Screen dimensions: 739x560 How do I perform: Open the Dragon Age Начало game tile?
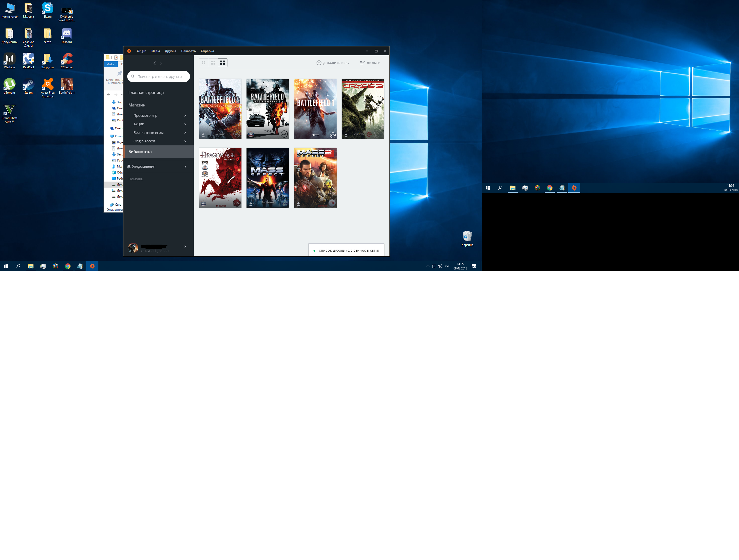pos(220,178)
